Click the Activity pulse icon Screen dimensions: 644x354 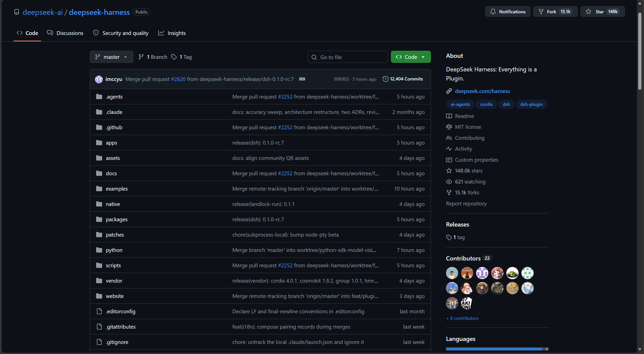pos(449,149)
